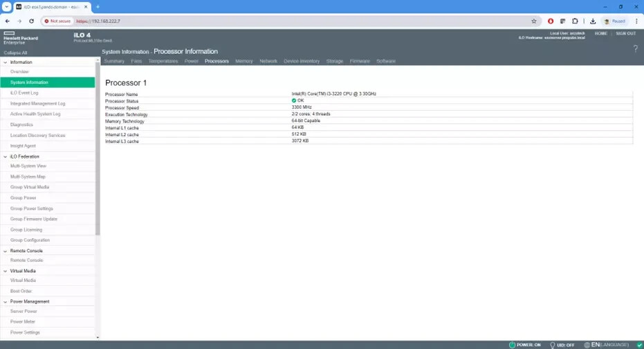Open iLO Event Log
Image resolution: width=644 pixels, height=349 pixels.
coord(48,93)
